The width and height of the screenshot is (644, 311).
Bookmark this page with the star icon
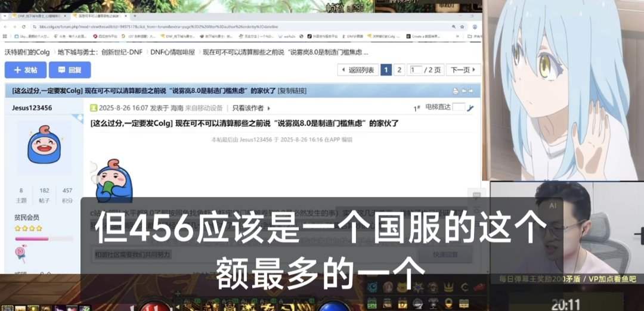pos(462,27)
